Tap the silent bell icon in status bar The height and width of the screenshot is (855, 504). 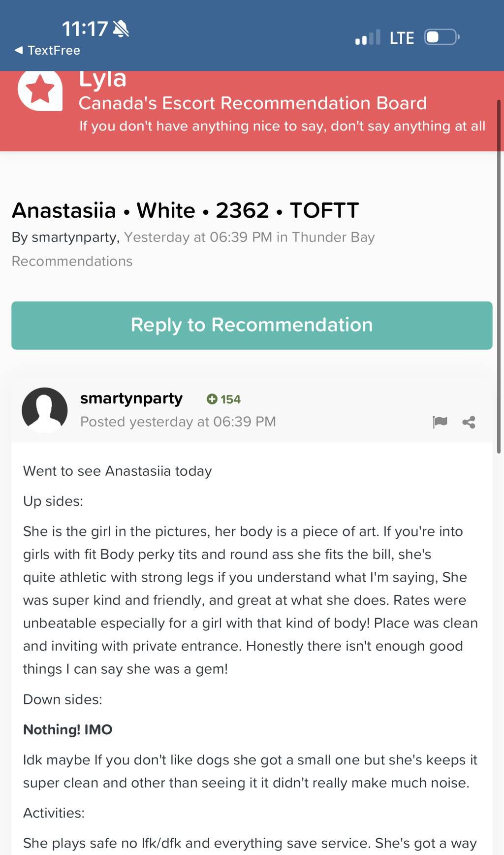pyautogui.click(x=121, y=29)
